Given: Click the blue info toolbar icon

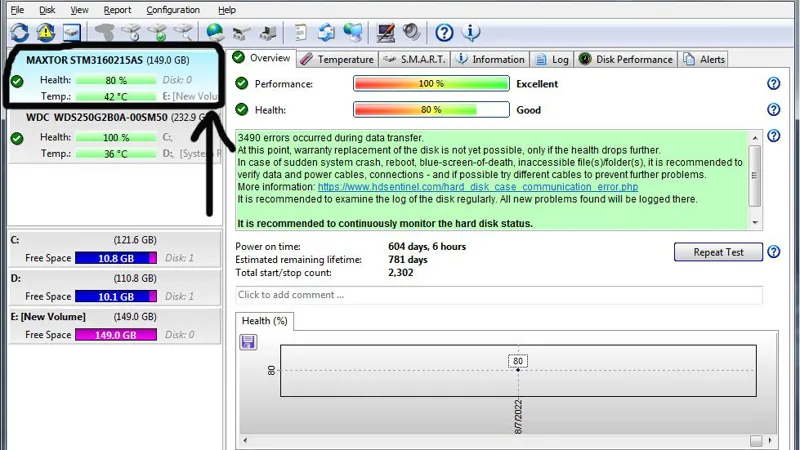Looking at the screenshot, I should point(471,33).
